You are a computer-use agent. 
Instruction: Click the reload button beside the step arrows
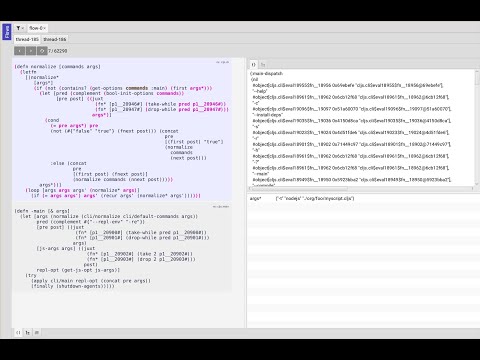[x=42, y=51]
